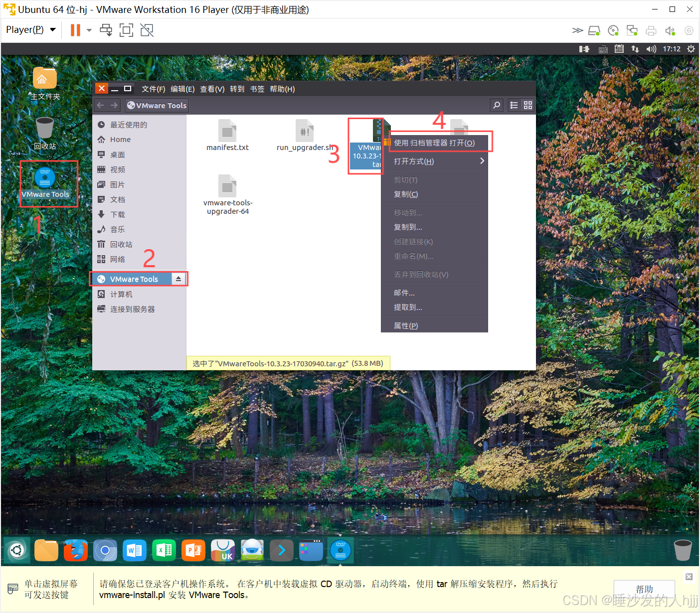Click the terminal-like arrow icon in dock
The width and height of the screenshot is (700, 613).
click(282, 551)
